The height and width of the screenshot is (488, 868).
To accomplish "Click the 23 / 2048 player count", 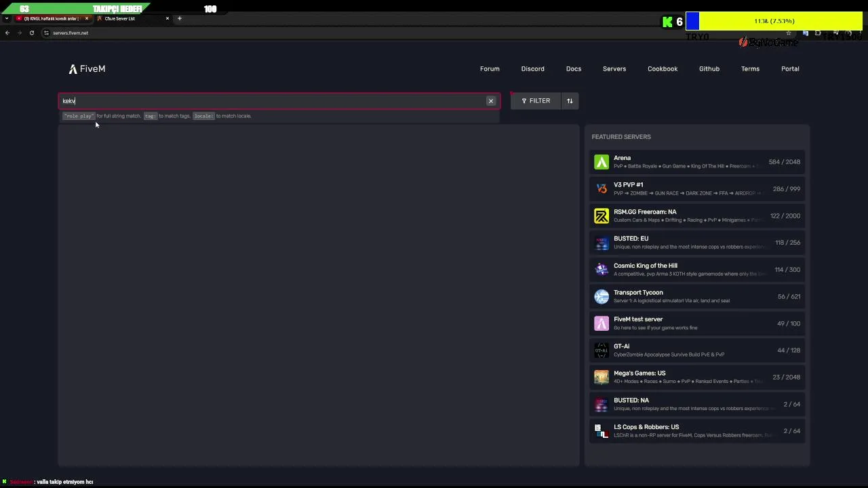I will [x=787, y=377].
